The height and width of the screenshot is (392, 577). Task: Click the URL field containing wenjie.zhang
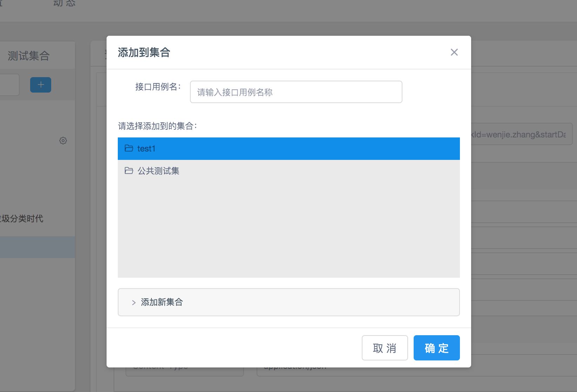(x=521, y=134)
